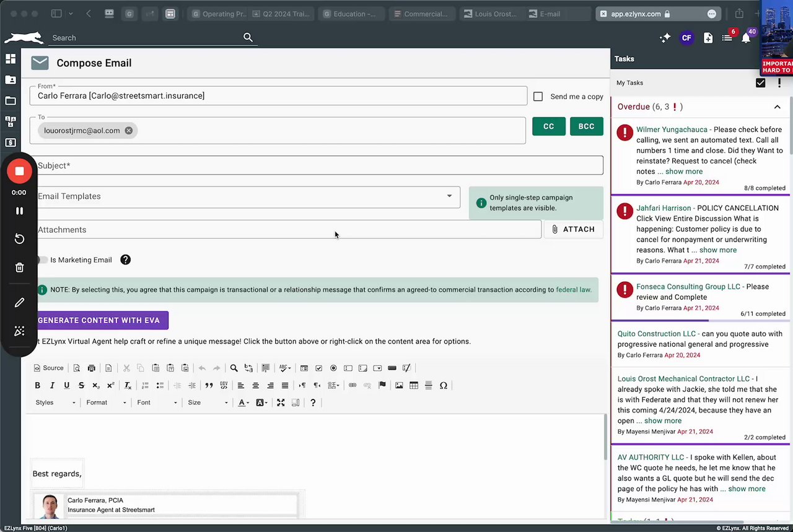Apply strikethrough to text
The image size is (793, 532).
pyautogui.click(x=81, y=385)
